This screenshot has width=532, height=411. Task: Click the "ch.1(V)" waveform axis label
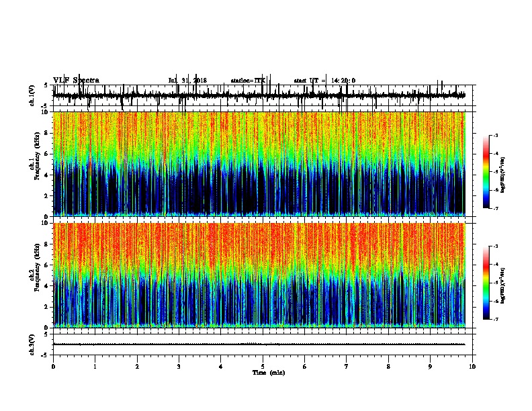click(32, 95)
